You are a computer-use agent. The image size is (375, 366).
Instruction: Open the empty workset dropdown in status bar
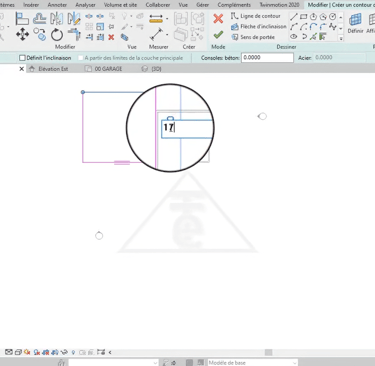point(113,363)
